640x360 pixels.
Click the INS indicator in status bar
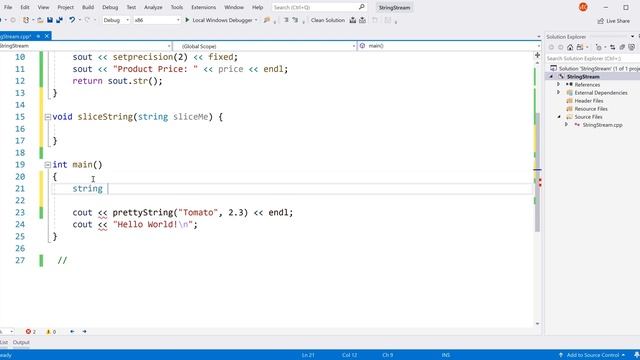446,355
